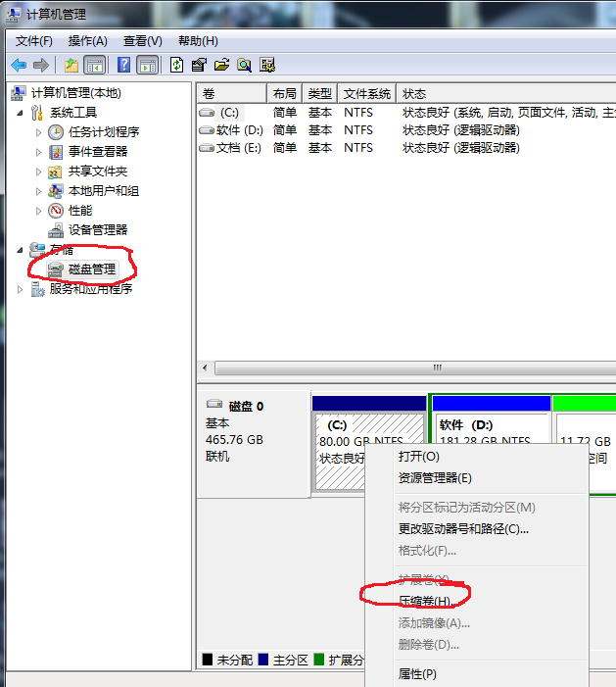Click the Refresh toolbar icon

pyautogui.click(x=176, y=66)
